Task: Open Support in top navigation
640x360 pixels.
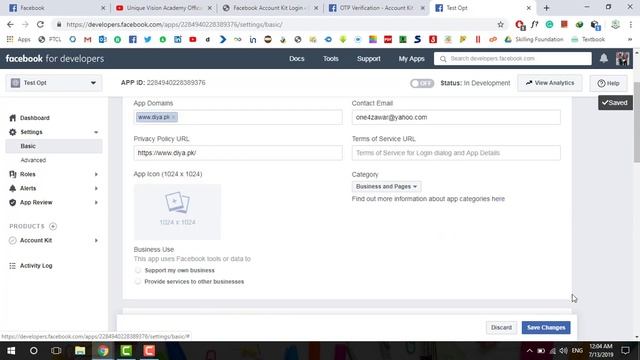Action: (369, 59)
